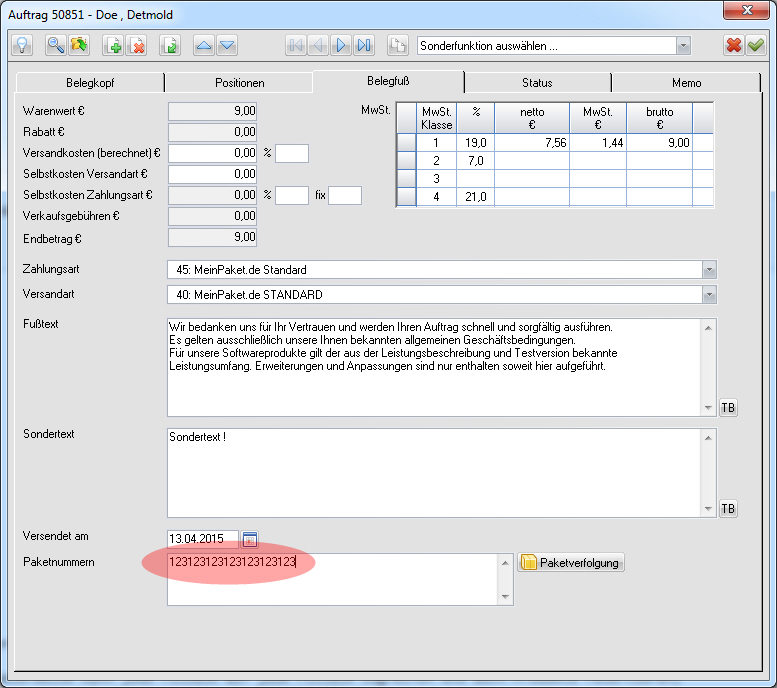
Task: Jump to the first record
Action: 296,46
